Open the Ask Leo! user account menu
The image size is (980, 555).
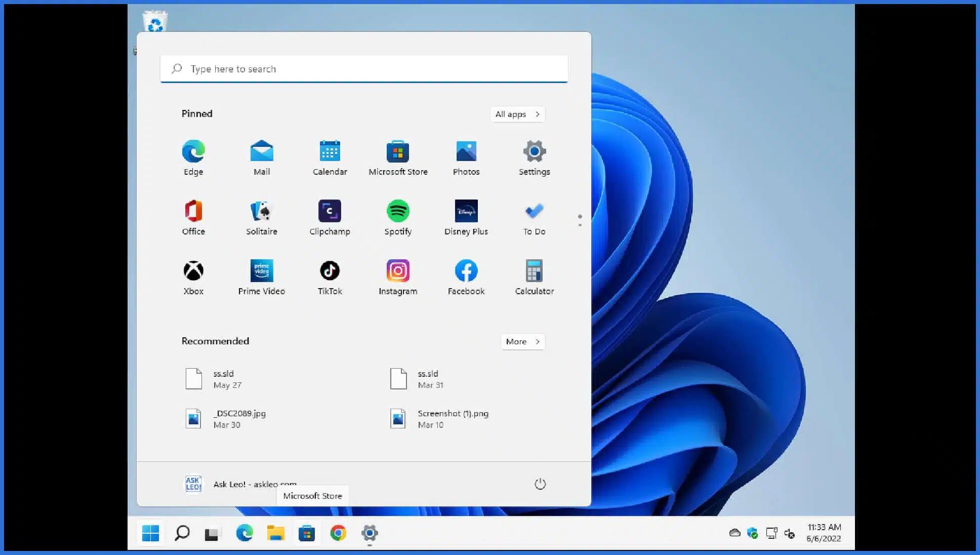pos(240,484)
